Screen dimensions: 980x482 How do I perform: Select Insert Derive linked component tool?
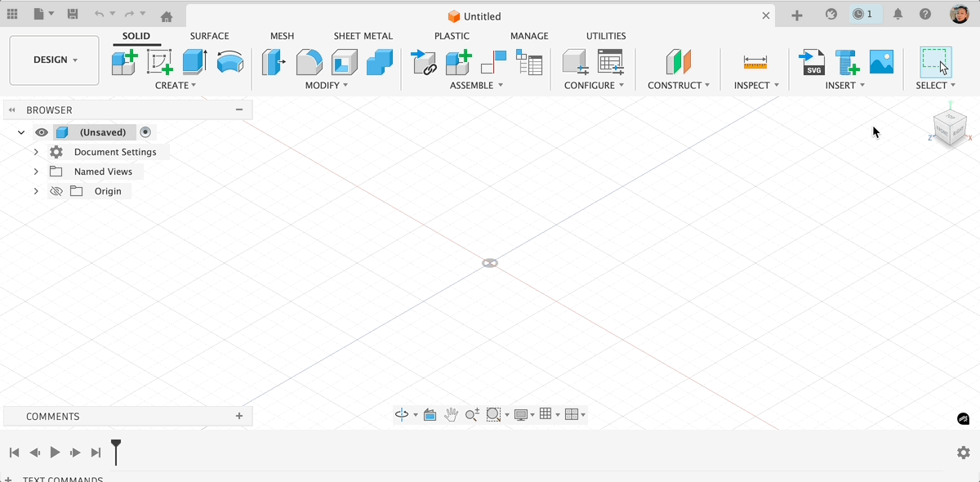pos(423,62)
